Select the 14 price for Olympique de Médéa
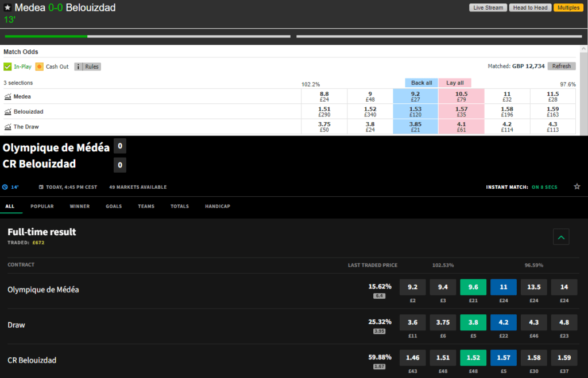Image resolution: width=588 pixels, height=378 pixels. tap(564, 287)
